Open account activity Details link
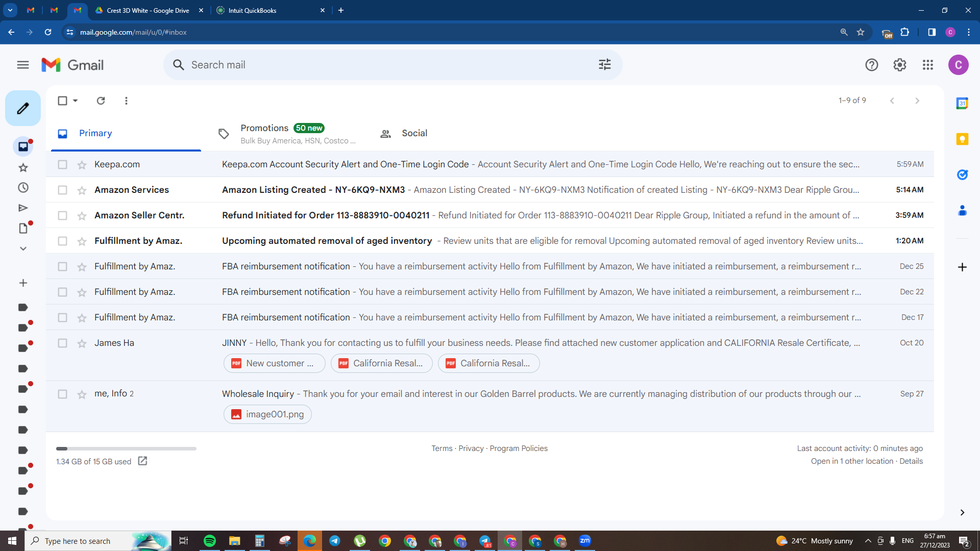 coord(911,461)
